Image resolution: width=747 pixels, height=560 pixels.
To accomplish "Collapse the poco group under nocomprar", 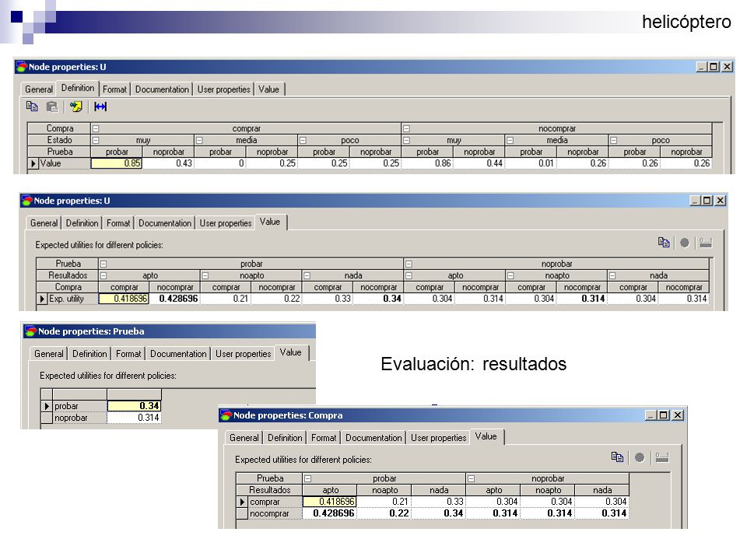I will point(614,140).
